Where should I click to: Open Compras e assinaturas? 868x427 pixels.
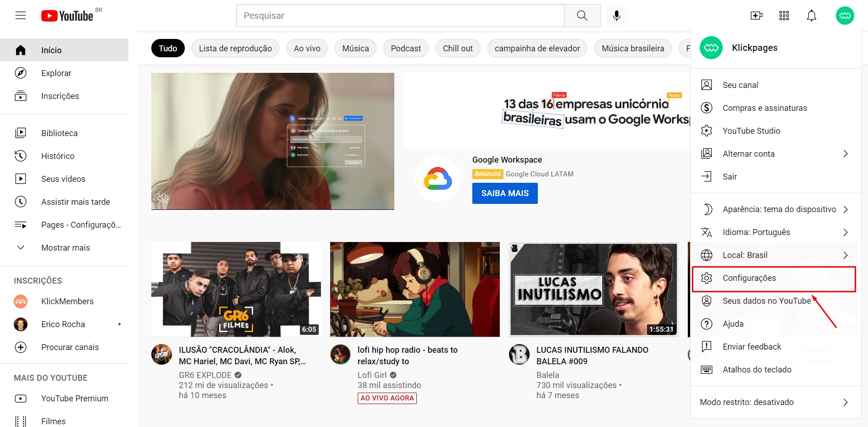coord(776,108)
